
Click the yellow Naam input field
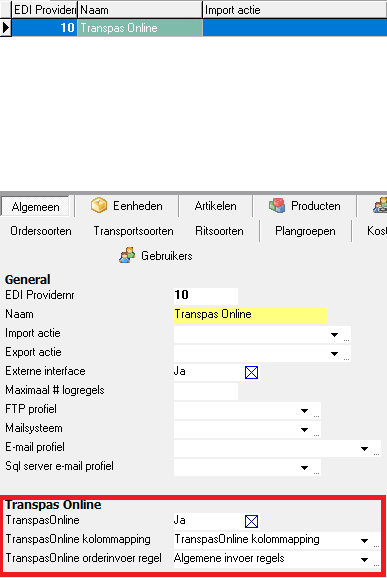click(251, 315)
